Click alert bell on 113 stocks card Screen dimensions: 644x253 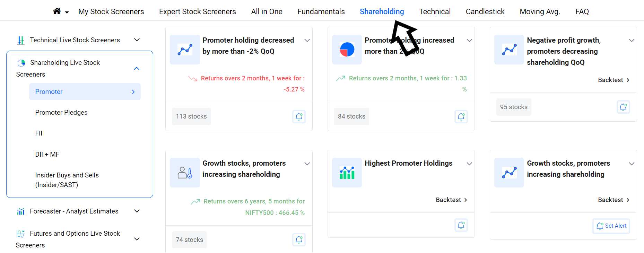[x=299, y=116]
